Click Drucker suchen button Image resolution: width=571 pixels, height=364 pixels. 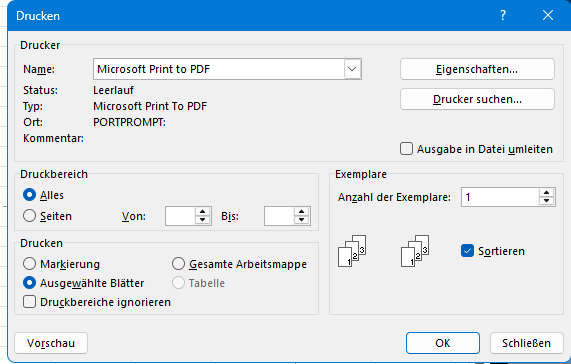click(477, 99)
